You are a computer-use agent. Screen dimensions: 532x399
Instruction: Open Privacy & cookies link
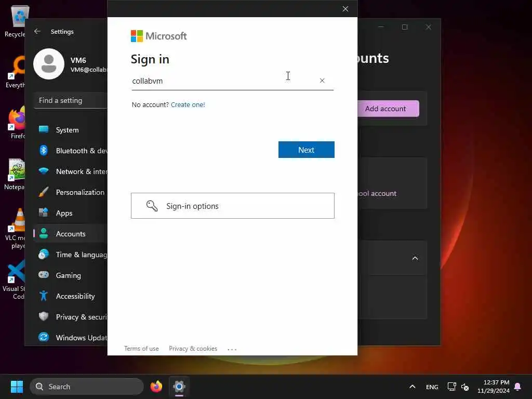tap(193, 349)
